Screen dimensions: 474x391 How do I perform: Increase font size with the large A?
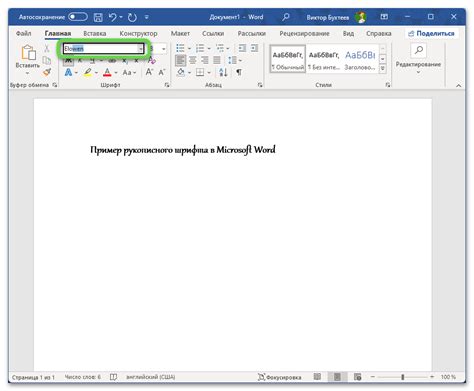coord(149,72)
